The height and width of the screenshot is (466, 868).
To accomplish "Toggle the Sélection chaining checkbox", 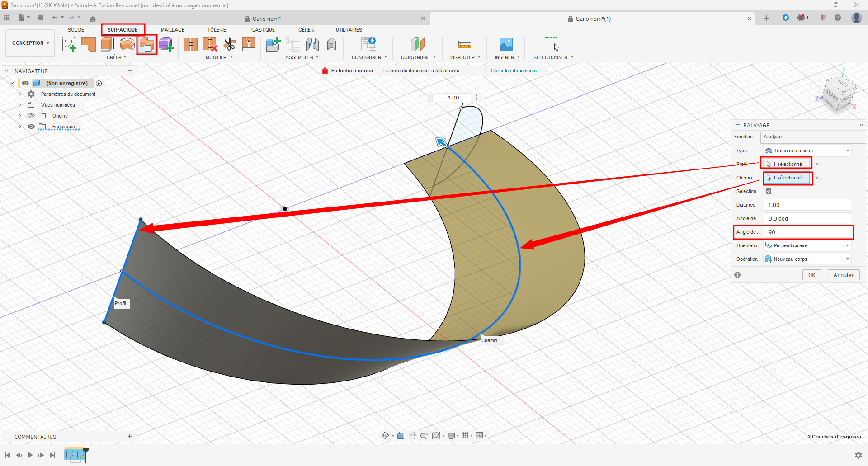I will click(x=769, y=191).
